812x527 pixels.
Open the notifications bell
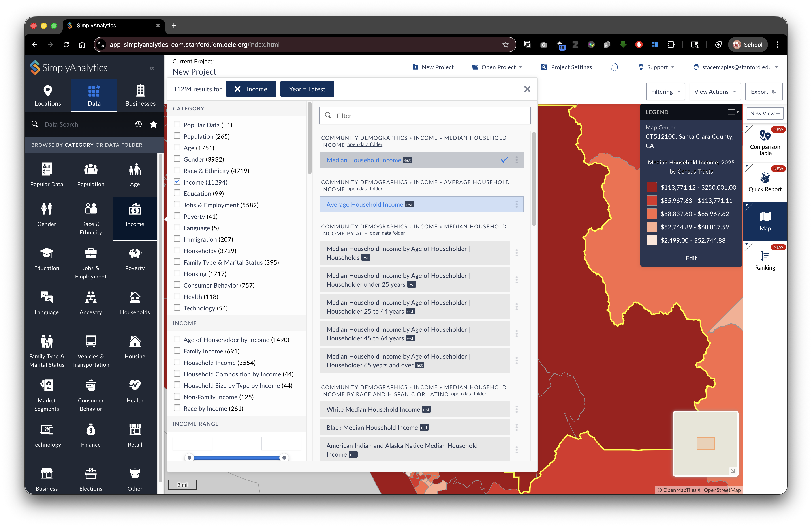615,67
